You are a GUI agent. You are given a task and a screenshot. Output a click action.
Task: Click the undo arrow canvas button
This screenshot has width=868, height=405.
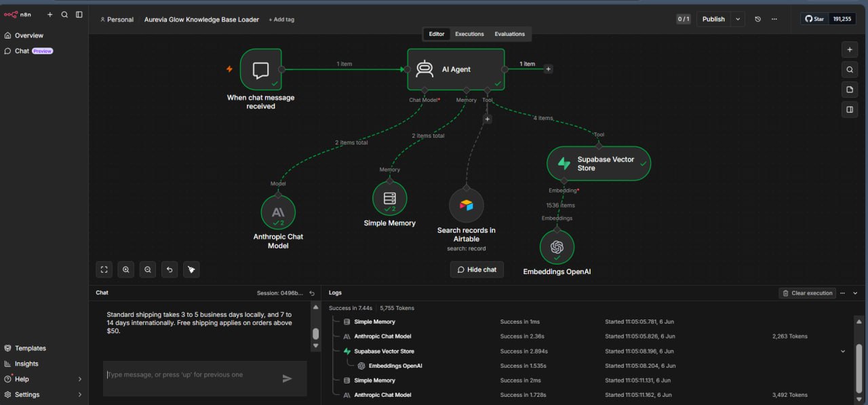pyautogui.click(x=170, y=269)
